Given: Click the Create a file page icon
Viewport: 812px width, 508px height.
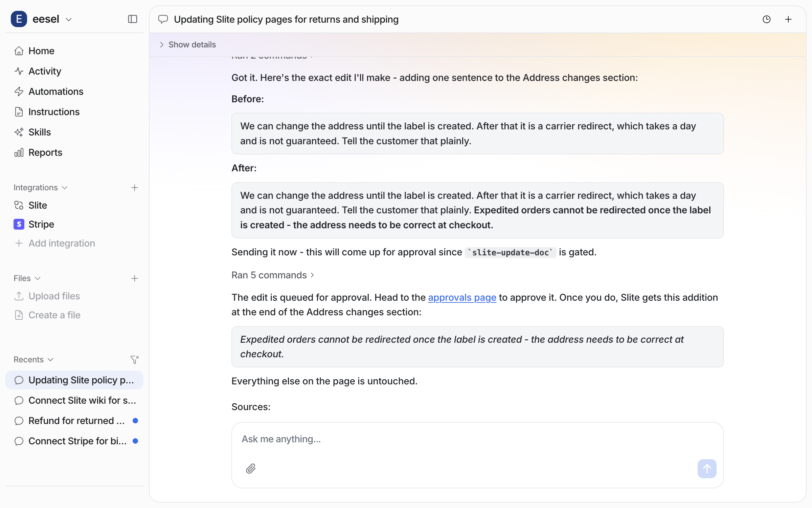Looking at the screenshot, I should coord(19,315).
